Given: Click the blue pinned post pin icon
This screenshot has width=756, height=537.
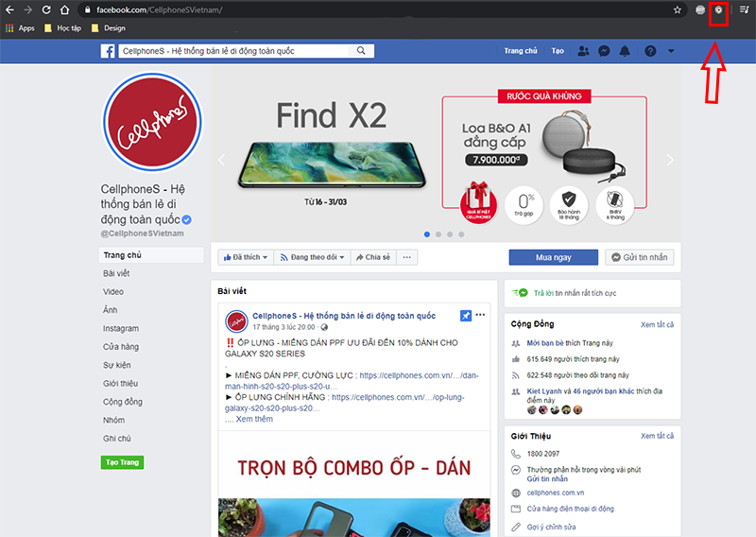Looking at the screenshot, I should [x=466, y=316].
